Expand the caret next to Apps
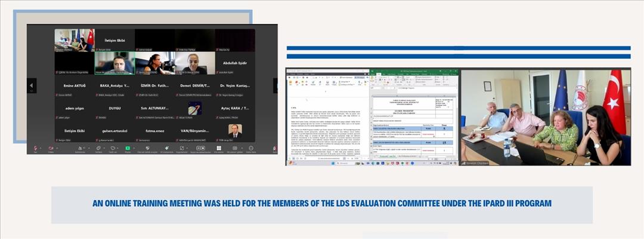 pyautogui.click(x=187, y=148)
